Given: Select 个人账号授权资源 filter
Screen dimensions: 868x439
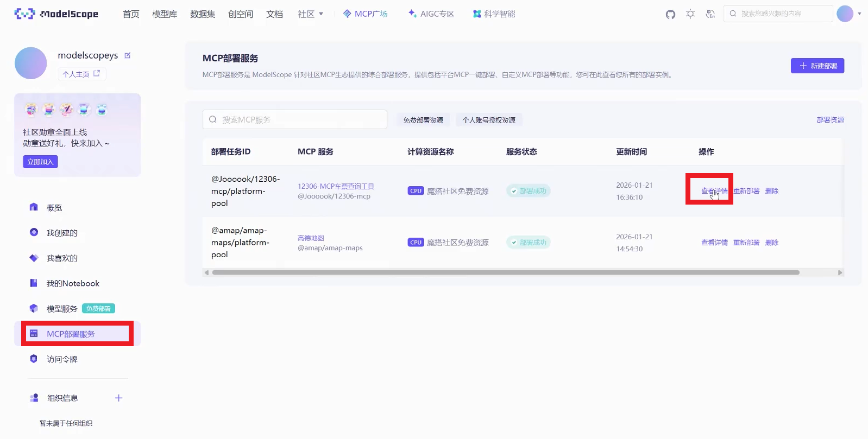Looking at the screenshot, I should point(489,120).
